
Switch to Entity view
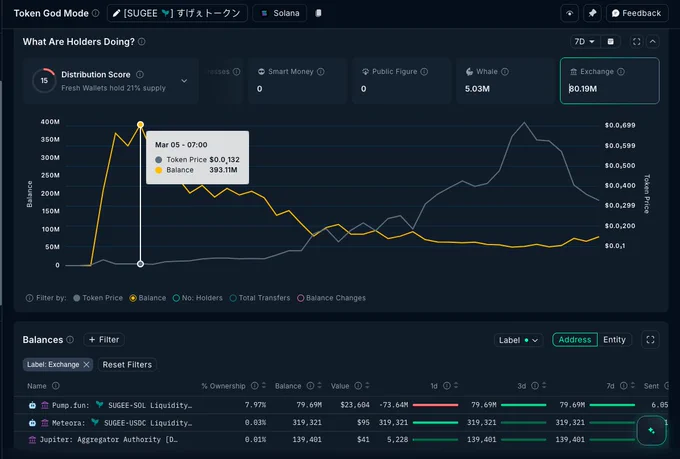614,340
